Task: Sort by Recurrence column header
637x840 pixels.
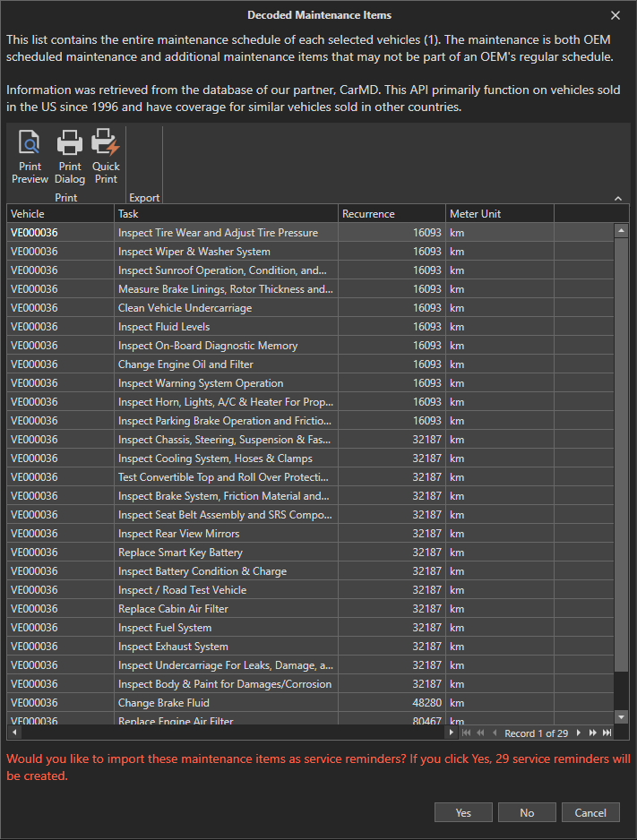Action: (392, 214)
